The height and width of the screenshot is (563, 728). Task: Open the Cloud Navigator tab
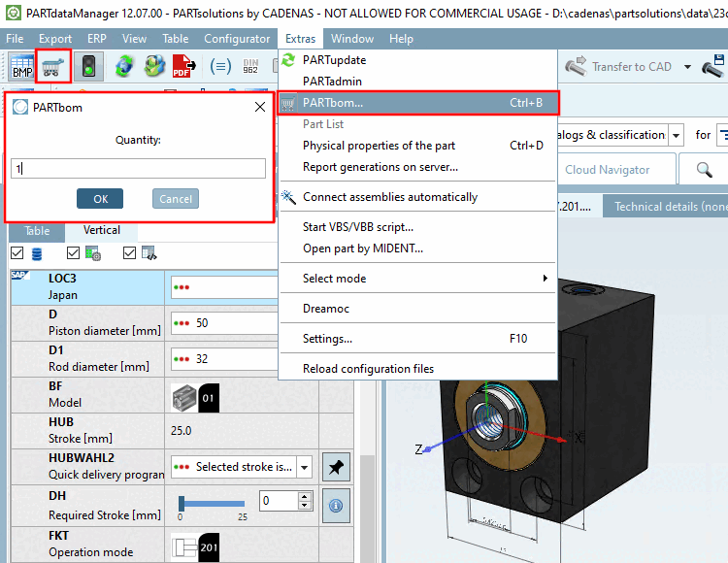(616, 170)
